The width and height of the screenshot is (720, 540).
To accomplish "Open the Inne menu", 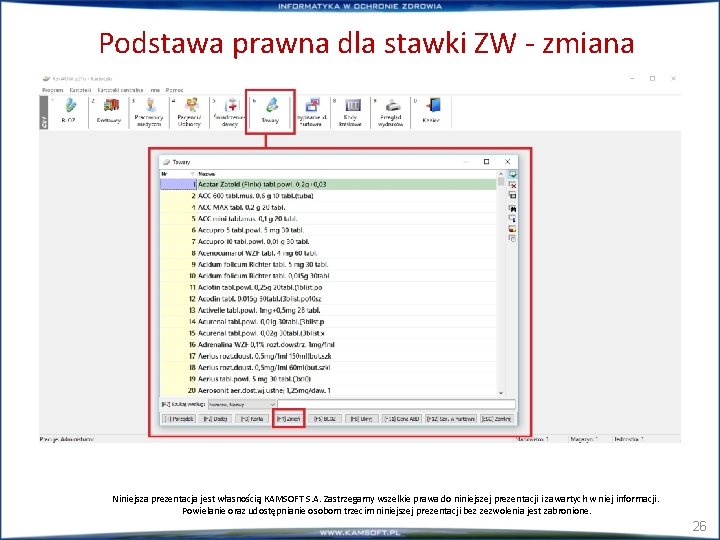I will [x=155, y=90].
